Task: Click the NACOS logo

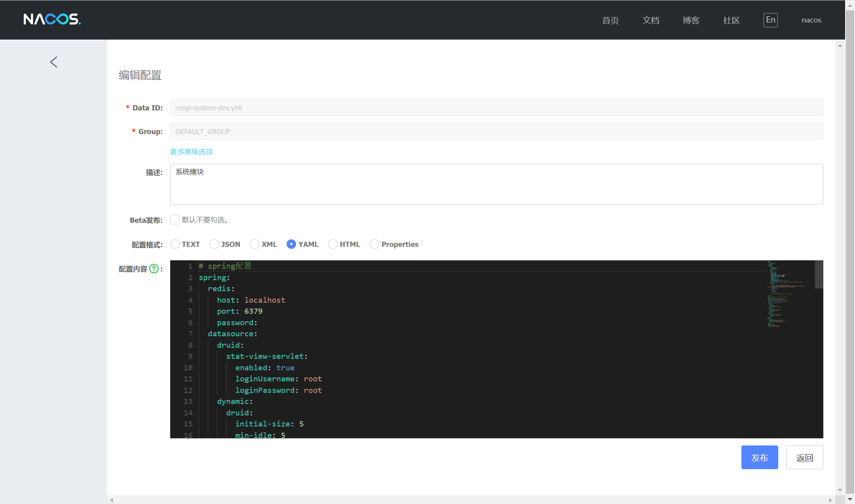Action: 52,19
